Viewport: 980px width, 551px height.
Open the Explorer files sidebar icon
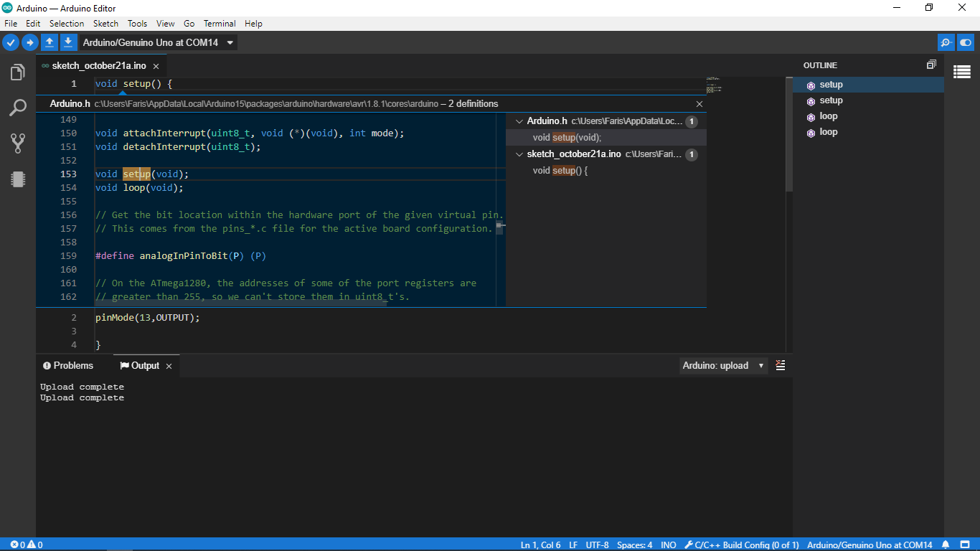coord(18,72)
